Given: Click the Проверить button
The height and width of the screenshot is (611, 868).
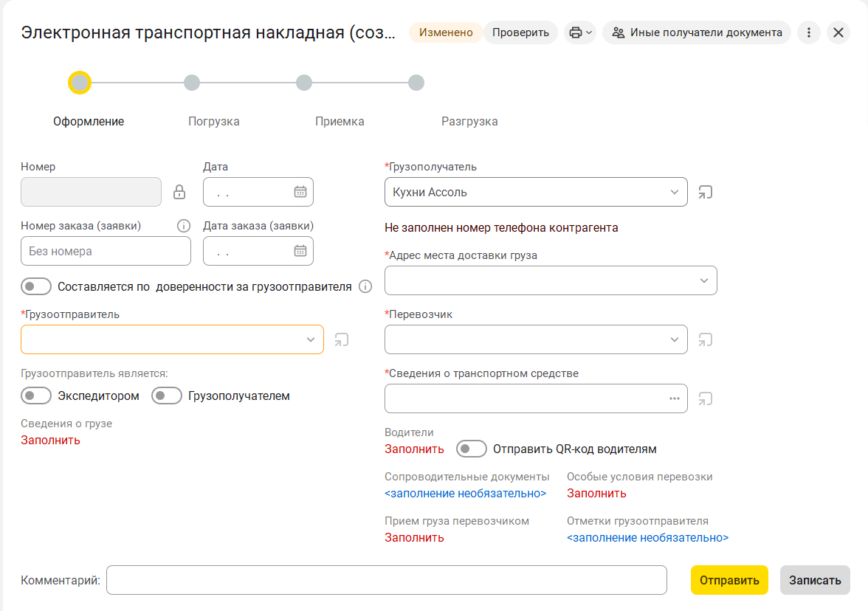Looking at the screenshot, I should pyautogui.click(x=520, y=32).
